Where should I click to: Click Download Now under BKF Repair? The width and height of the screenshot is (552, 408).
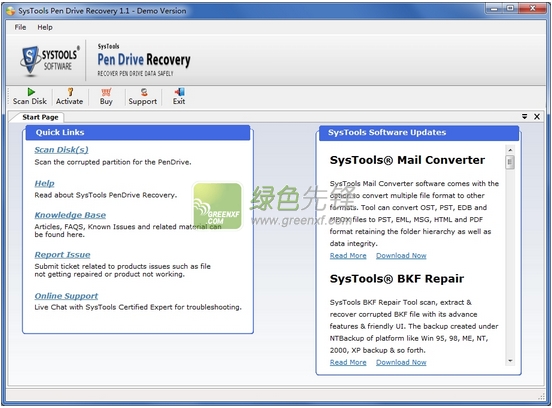pyautogui.click(x=401, y=362)
